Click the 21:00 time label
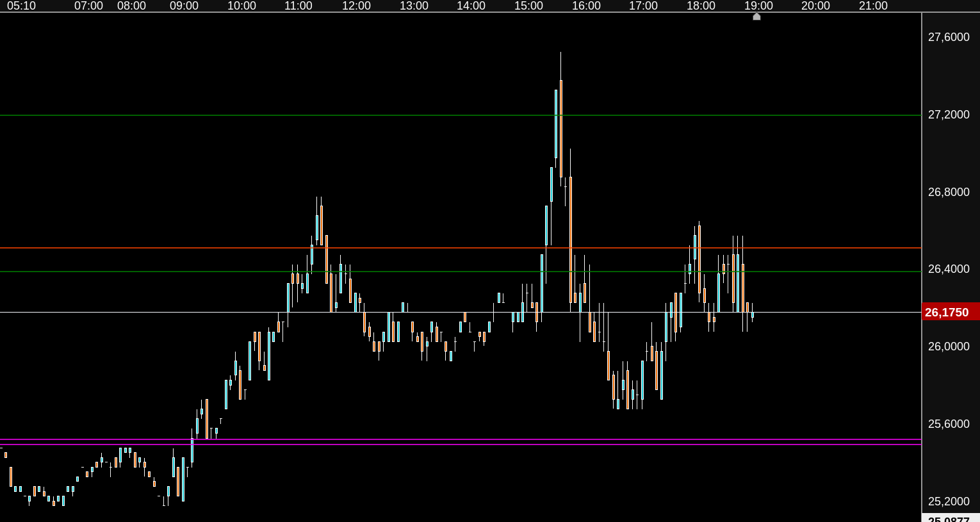Screen dimensions: 980x522 [873, 6]
